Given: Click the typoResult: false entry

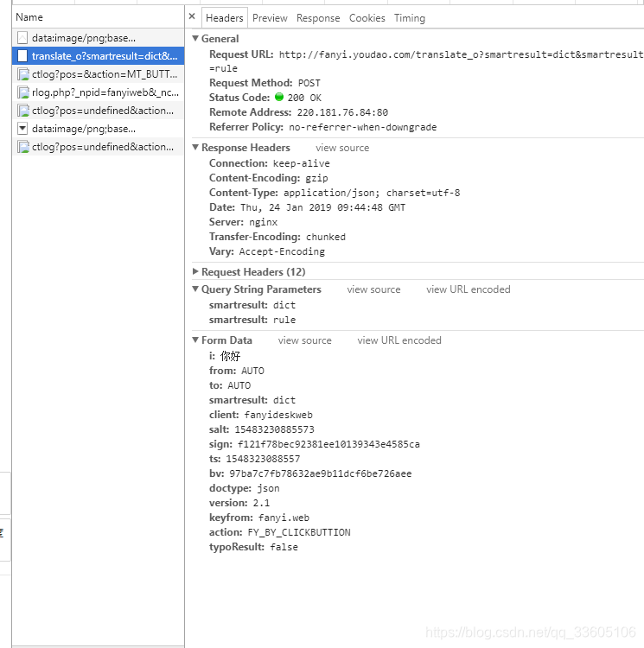Looking at the screenshot, I should [x=253, y=547].
